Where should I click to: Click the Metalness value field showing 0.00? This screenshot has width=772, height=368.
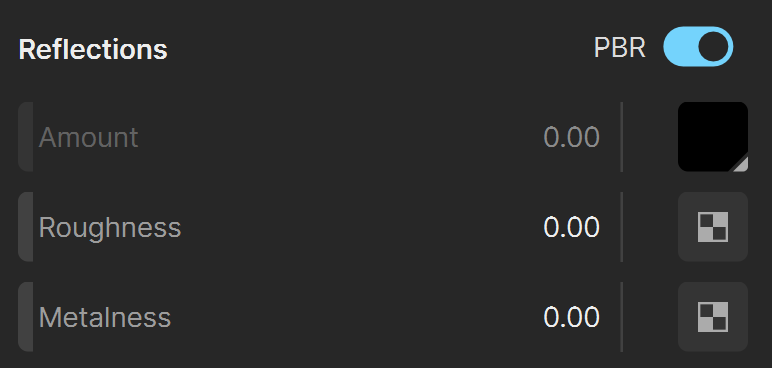(571, 317)
